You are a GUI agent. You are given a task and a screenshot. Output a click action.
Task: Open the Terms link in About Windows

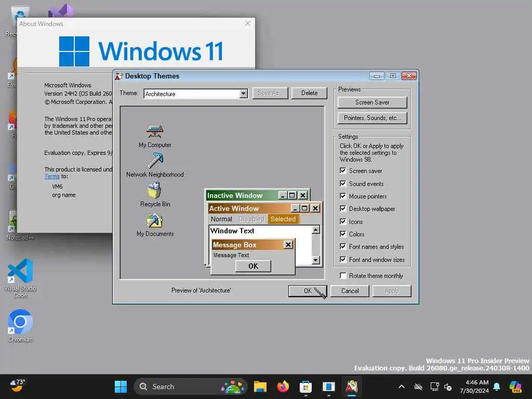[x=52, y=176]
